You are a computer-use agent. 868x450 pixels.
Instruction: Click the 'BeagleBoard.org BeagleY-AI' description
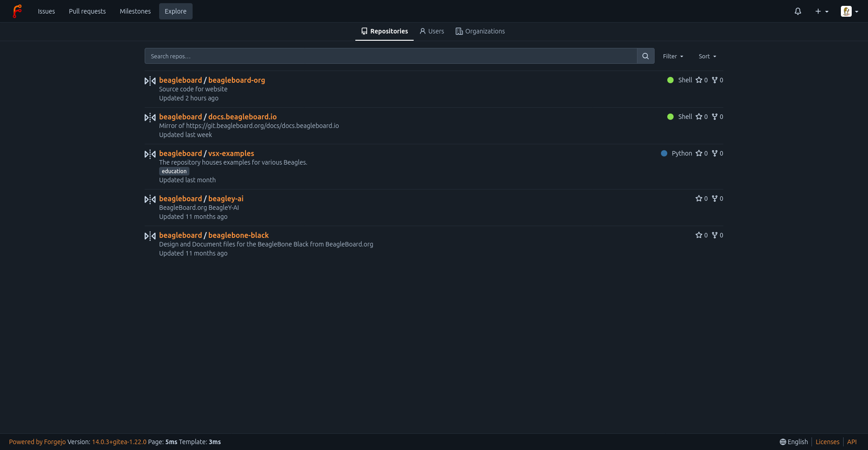pos(199,208)
